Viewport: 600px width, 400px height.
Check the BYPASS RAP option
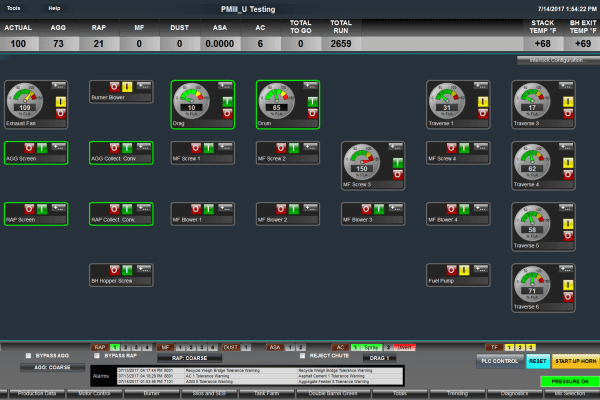pos(98,355)
